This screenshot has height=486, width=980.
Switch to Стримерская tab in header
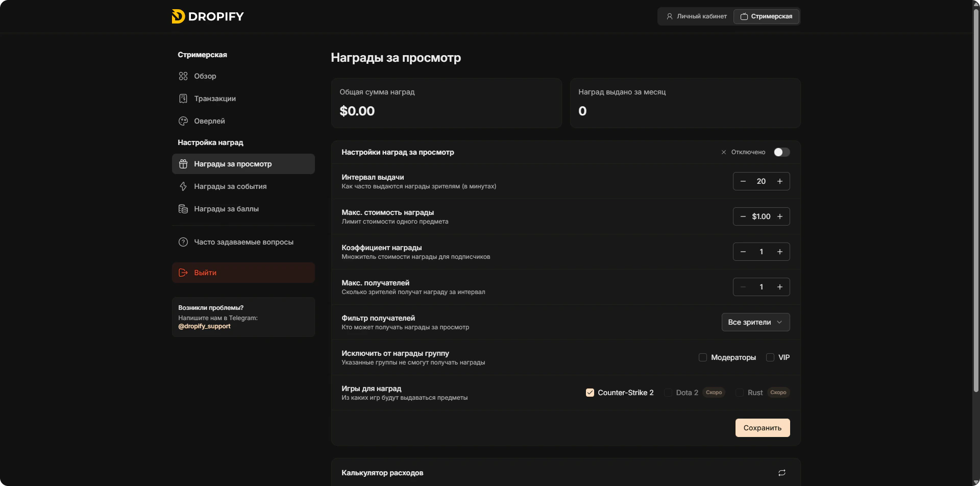tap(766, 16)
